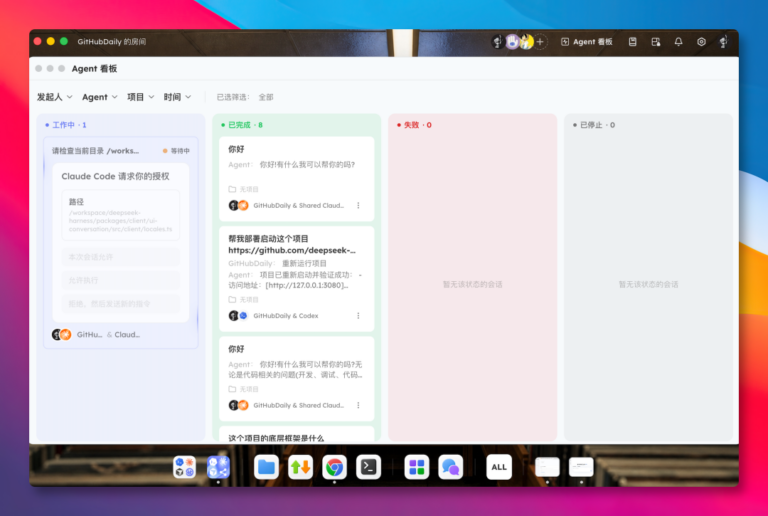Open more options on GitHubDaily & Codex card
768x516 pixels.
click(x=359, y=316)
